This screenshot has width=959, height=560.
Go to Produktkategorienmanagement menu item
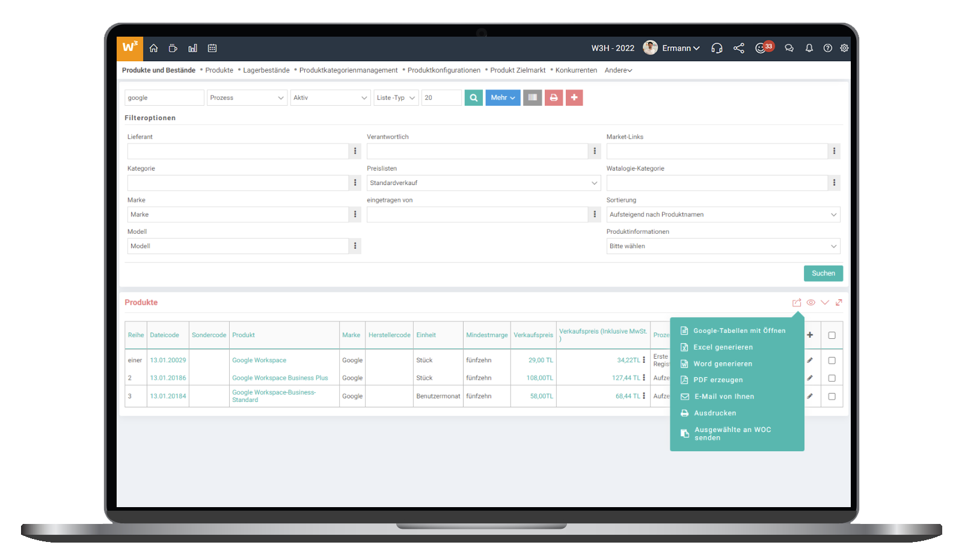(349, 70)
